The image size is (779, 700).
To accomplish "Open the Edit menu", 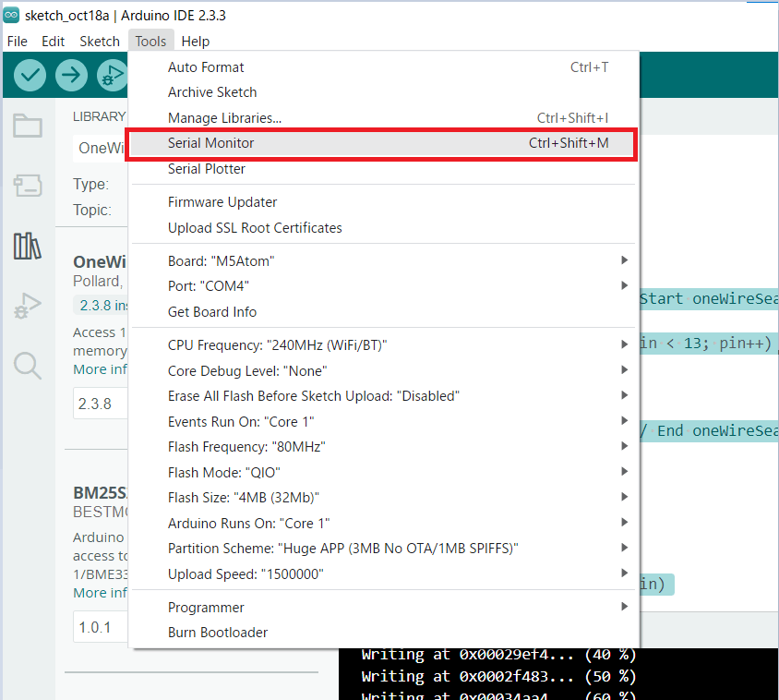I will [54, 42].
